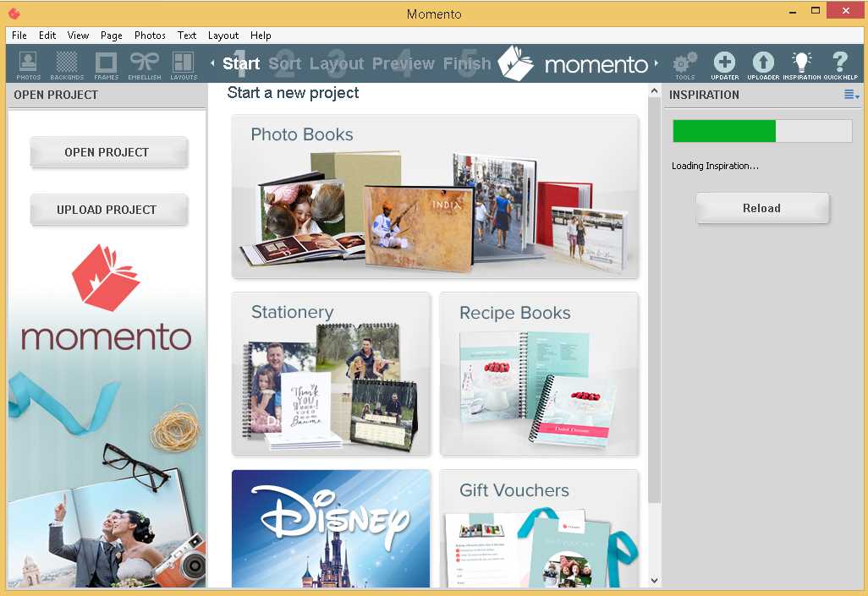Screen dimensions: 868x596
Task: Open the Layout menu
Action: coord(223,36)
